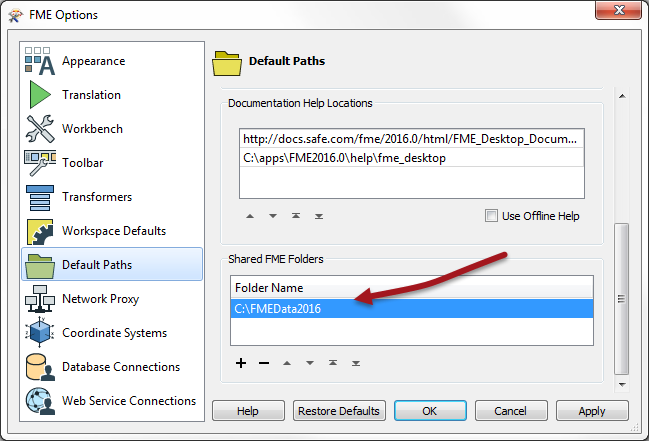
Task: Click the scrollbar up arrow
Action: coord(622,96)
